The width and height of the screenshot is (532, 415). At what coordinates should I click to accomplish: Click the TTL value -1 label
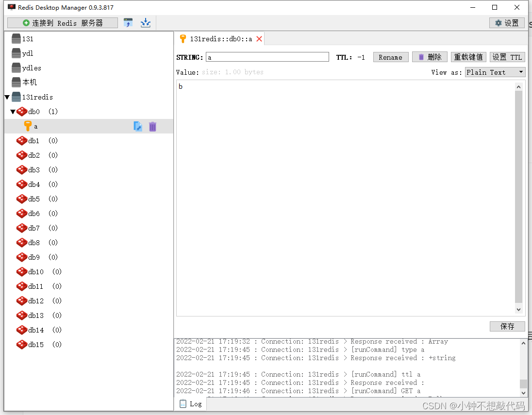pyautogui.click(x=361, y=57)
